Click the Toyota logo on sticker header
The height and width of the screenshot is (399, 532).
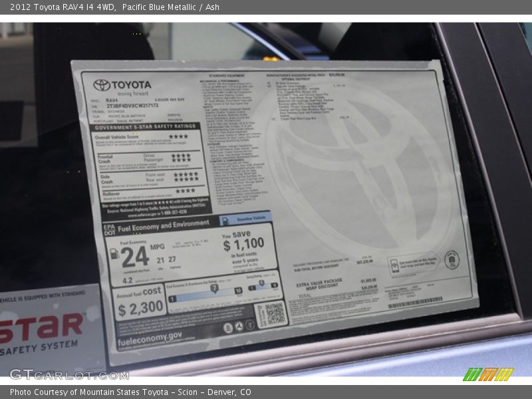(x=102, y=86)
